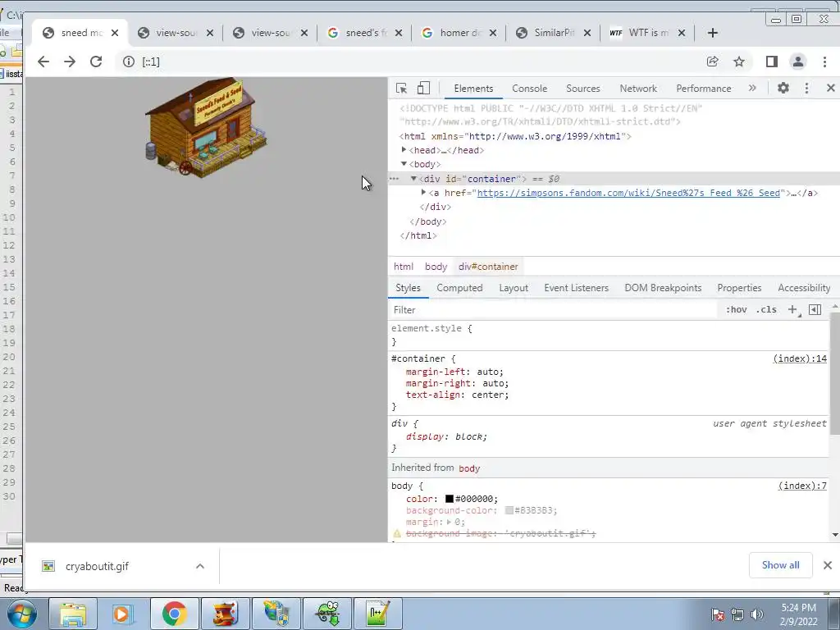Open the simpsons.fandom.com href link

pos(628,193)
